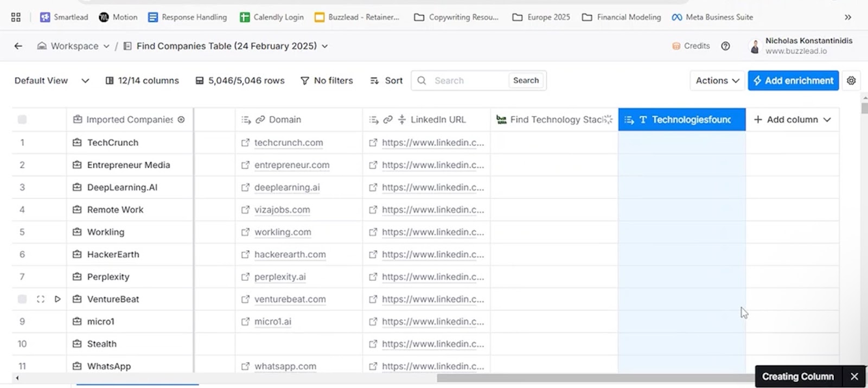Focus the table Search input field
Screen dimensions: 868x388
(460, 80)
